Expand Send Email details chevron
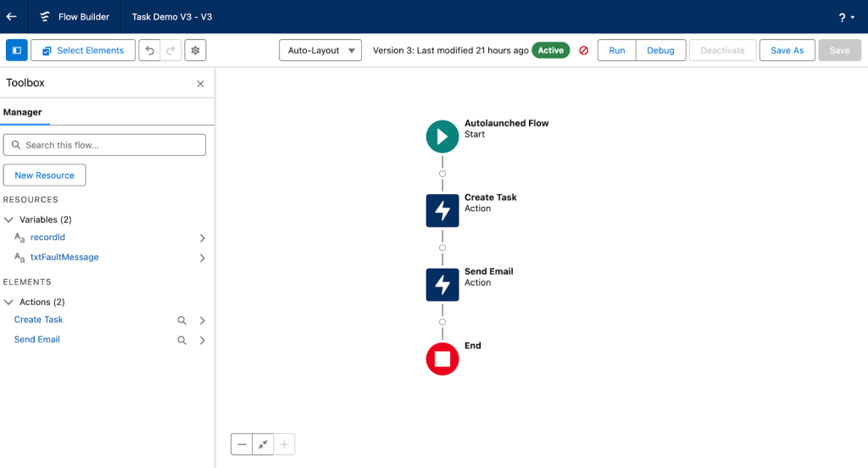 (x=202, y=341)
